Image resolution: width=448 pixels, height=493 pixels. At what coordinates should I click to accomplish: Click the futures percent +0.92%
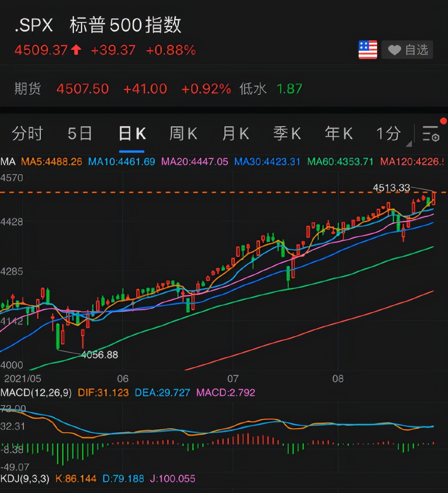coord(206,89)
